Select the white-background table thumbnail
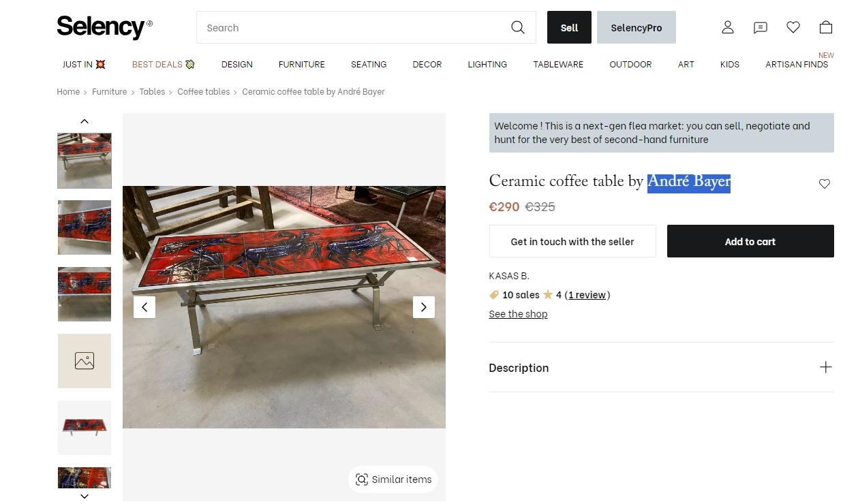 click(85, 427)
